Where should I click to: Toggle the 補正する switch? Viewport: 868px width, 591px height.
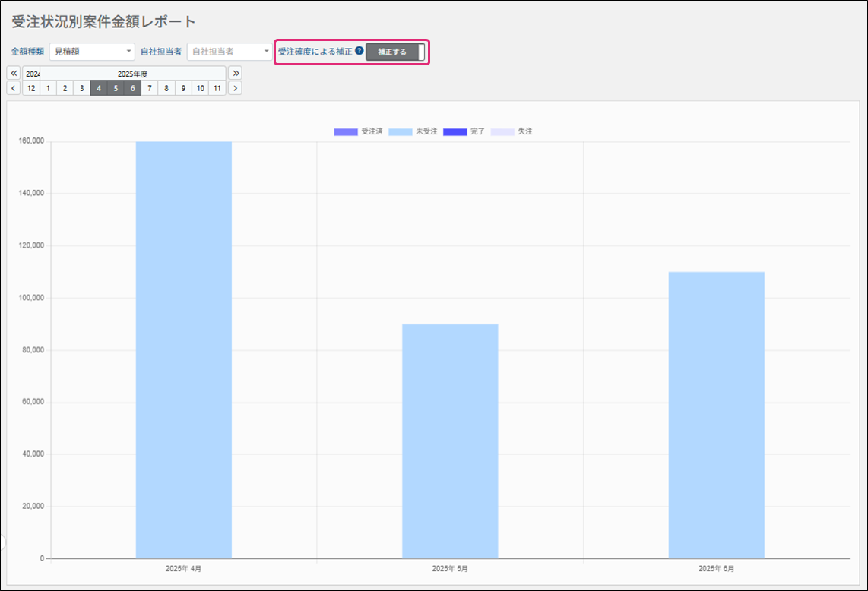click(395, 52)
